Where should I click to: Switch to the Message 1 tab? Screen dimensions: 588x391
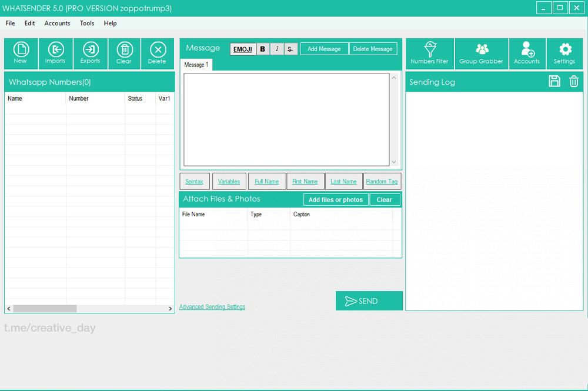[196, 65]
